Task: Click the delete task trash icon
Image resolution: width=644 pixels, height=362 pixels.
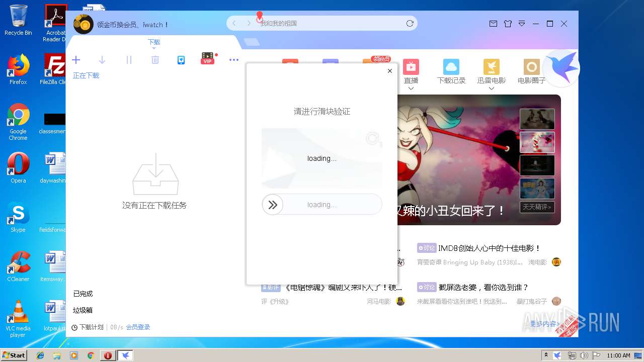Action: (155, 60)
